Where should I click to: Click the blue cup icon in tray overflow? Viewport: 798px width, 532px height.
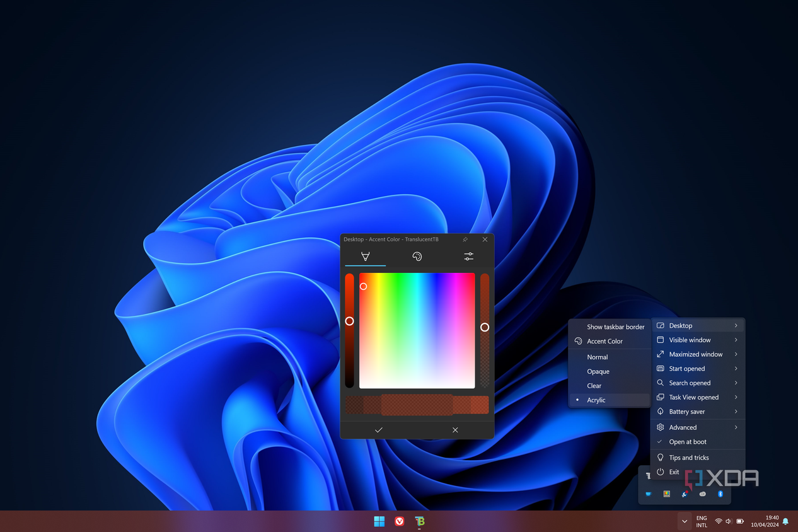click(648, 494)
